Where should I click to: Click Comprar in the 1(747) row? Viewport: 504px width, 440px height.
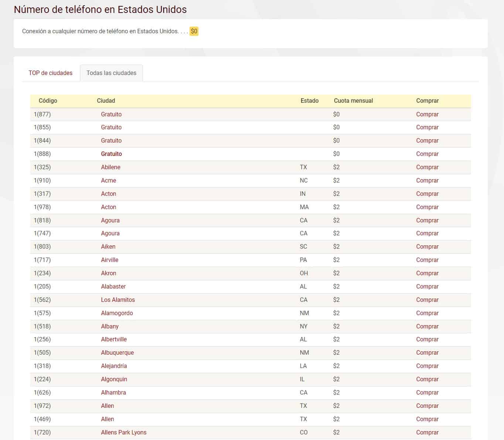[x=427, y=233]
